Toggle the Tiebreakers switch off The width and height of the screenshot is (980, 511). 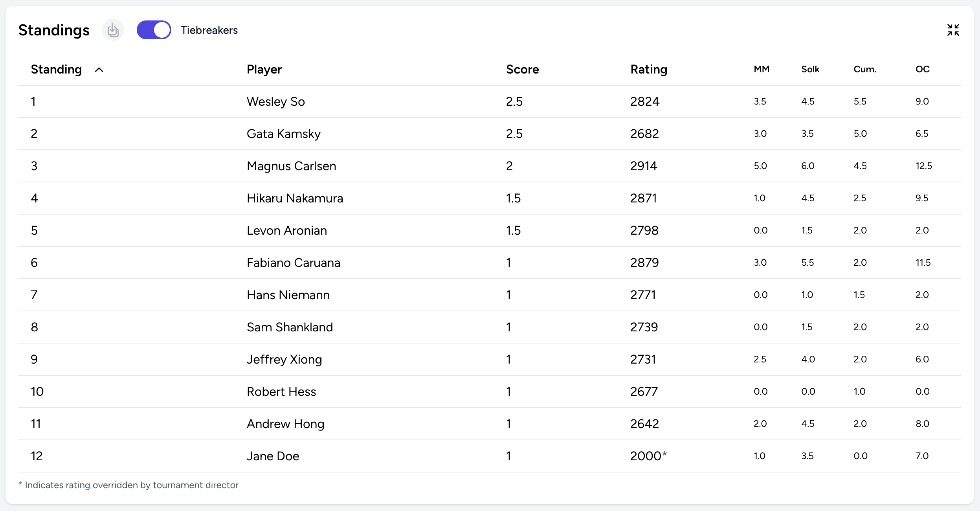coord(154,30)
